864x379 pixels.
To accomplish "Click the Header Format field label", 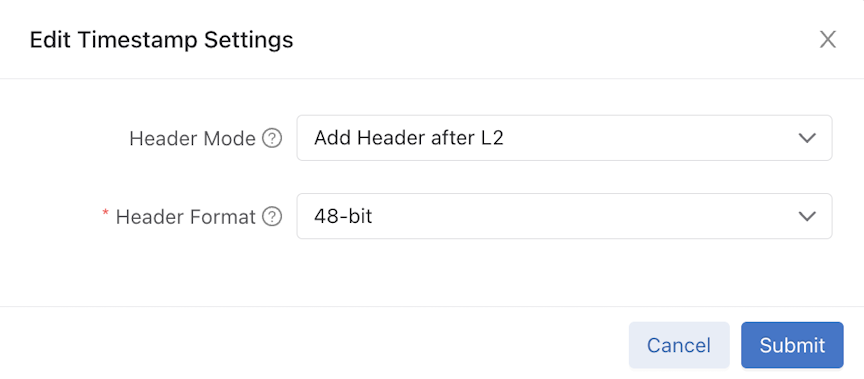I will pyautogui.click(x=186, y=216).
